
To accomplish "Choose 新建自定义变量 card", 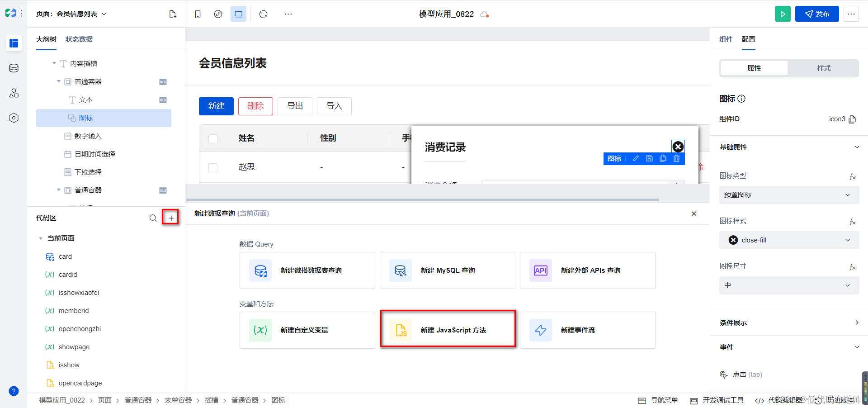I will (x=307, y=330).
